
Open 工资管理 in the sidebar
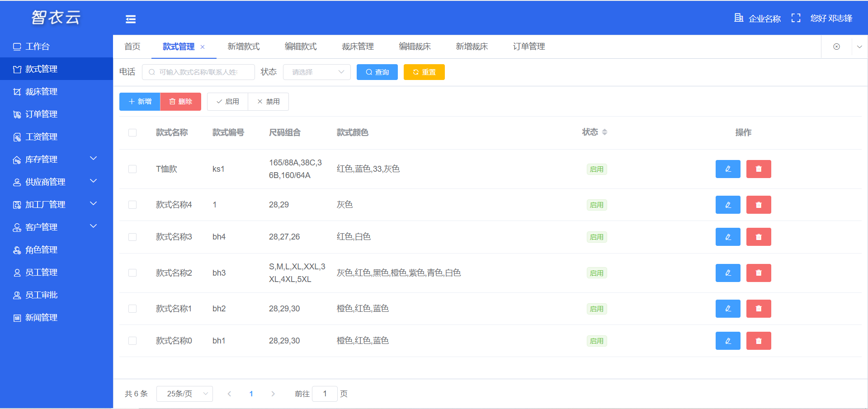coord(57,136)
